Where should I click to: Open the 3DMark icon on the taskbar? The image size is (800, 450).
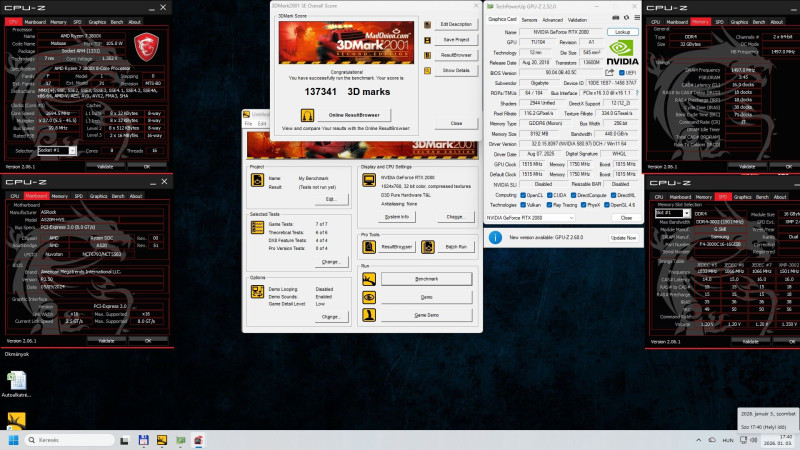[162, 440]
